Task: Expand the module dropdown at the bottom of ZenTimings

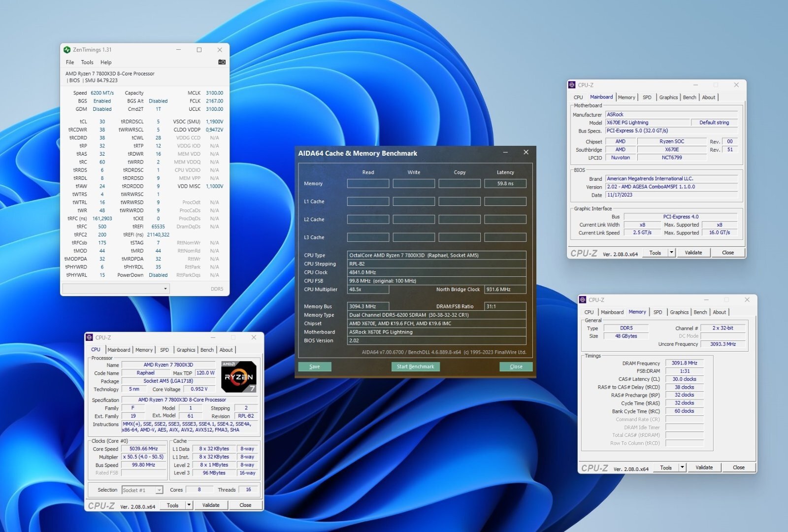Action: pos(165,289)
